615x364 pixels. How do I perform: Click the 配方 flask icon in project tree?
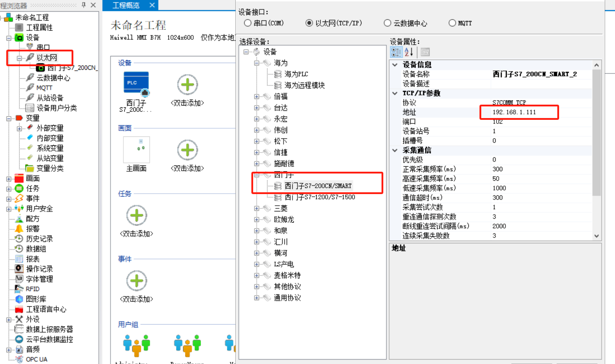[19, 219]
